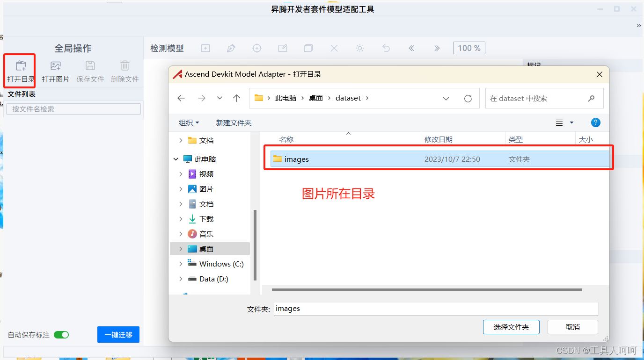Image resolution: width=644 pixels, height=360 pixels.
Task: Click the 按文件名检索 search field
Action: 73,109
